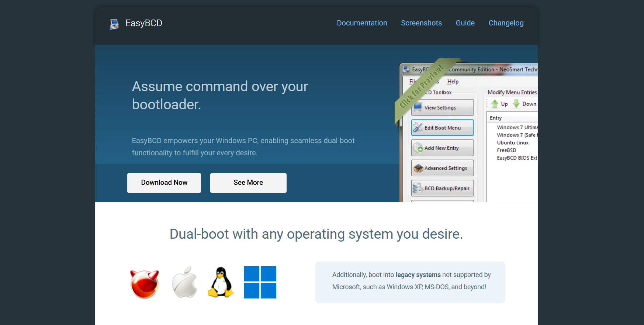Click View Settings in preview image
The width and height of the screenshot is (644, 325).
point(442,107)
